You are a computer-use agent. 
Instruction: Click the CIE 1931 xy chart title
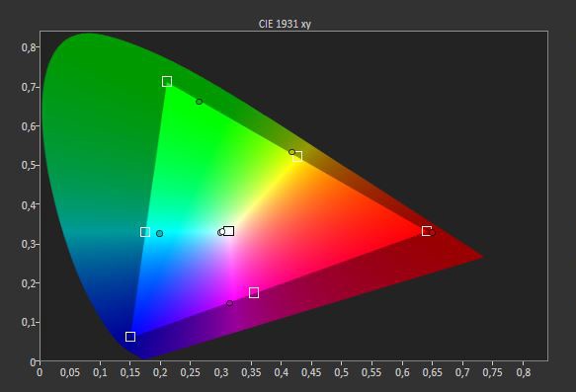[285, 25]
